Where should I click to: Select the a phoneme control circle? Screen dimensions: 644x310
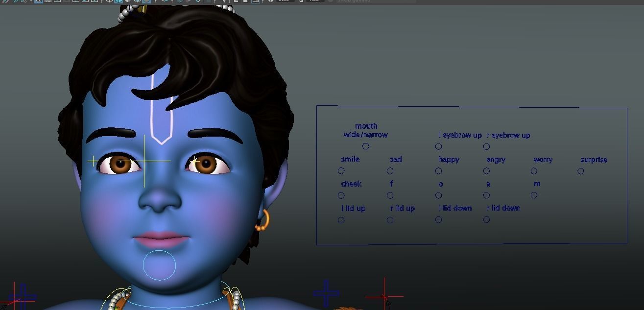[486, 195]
